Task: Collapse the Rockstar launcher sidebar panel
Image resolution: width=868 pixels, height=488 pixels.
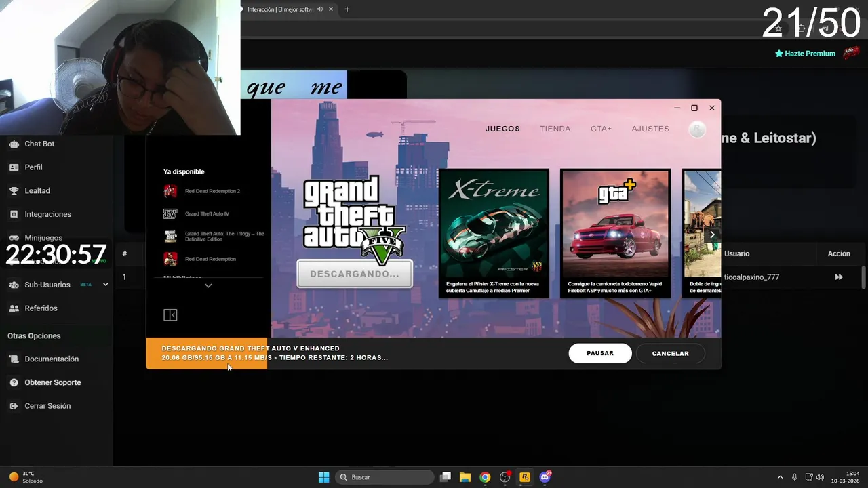Action: coord(170,315)
